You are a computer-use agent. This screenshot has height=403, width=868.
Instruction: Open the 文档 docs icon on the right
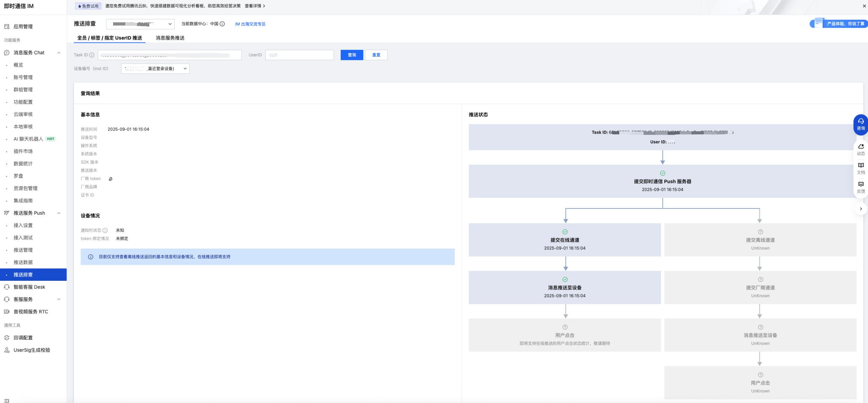pyautogui.click(x=861, y=168)
